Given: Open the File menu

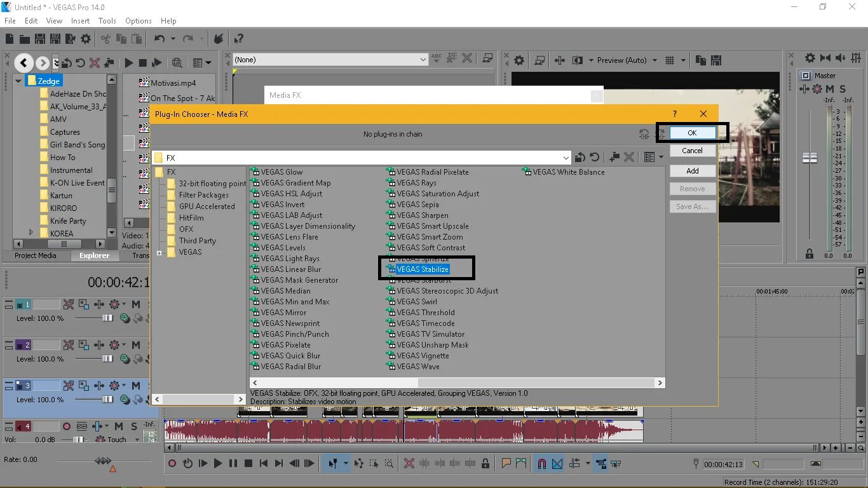Looking at the screenshot, I should 10,21.
